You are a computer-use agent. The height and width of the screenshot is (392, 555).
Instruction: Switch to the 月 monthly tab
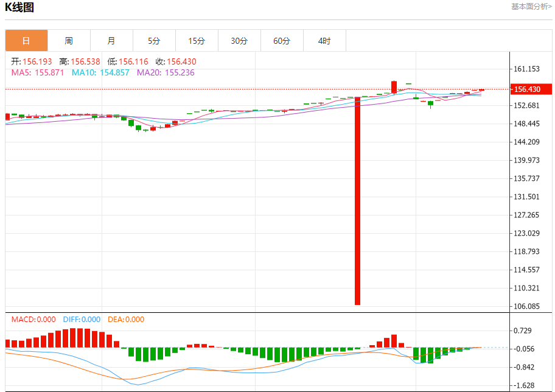click(111, 41)
